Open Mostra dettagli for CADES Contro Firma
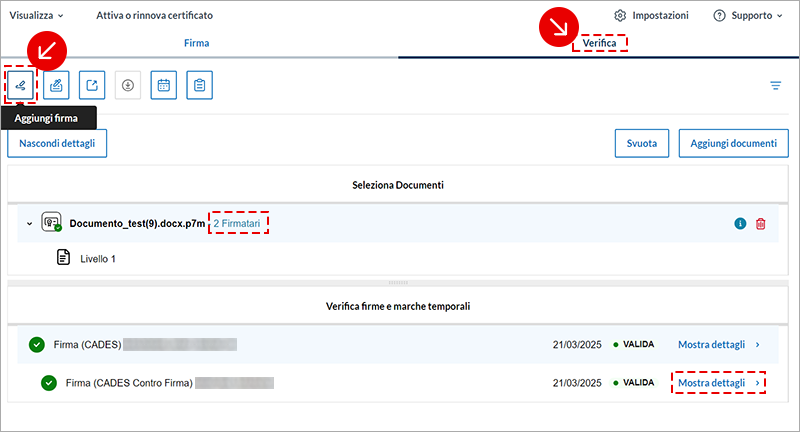The width and height of the screenshot is (800, 432). (717, 383)
